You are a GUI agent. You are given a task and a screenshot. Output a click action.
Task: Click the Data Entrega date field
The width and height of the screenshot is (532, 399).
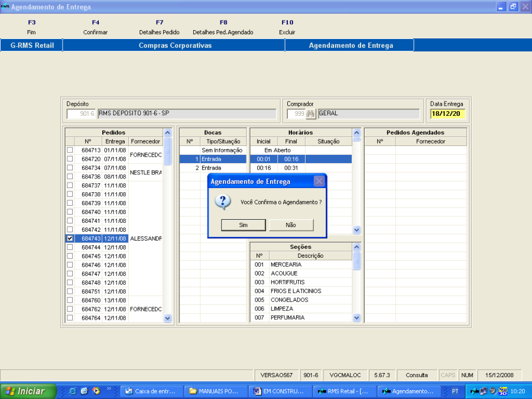447,114
